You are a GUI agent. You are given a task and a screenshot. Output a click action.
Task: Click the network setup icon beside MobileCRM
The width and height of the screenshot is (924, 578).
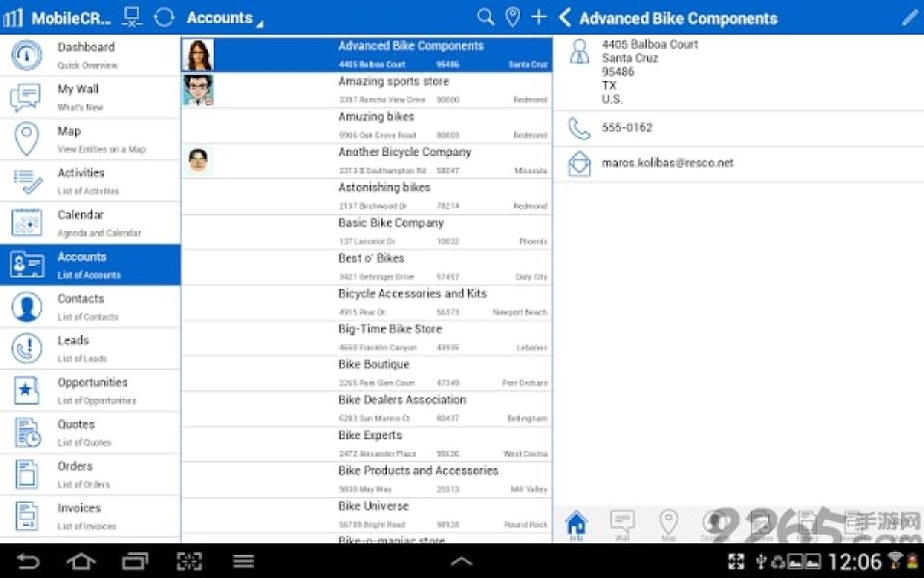tap(132, 17)
